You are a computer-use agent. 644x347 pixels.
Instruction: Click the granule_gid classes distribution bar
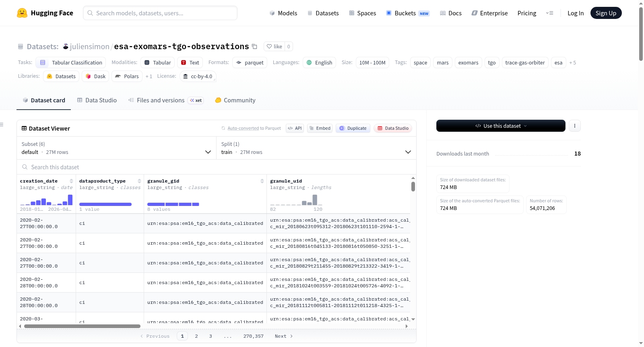(x=173, y=204)
